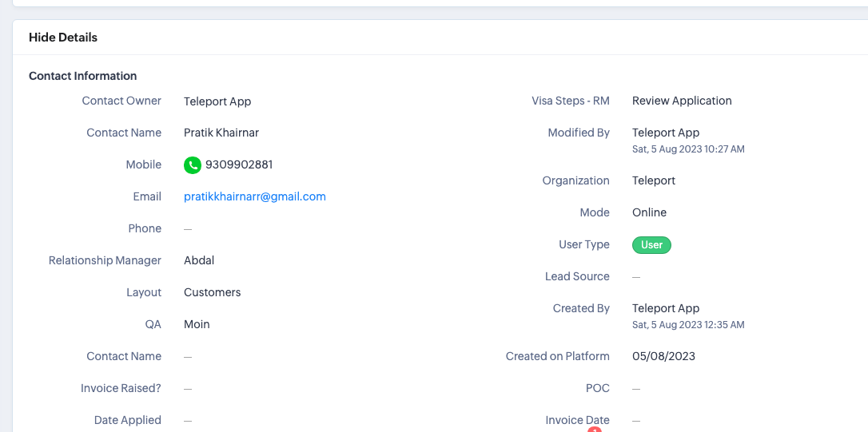Click the Created on Platform date 05/08/2023
This screenshot has width=868, height=432.
pyautogui.click(x=663, y=356)
